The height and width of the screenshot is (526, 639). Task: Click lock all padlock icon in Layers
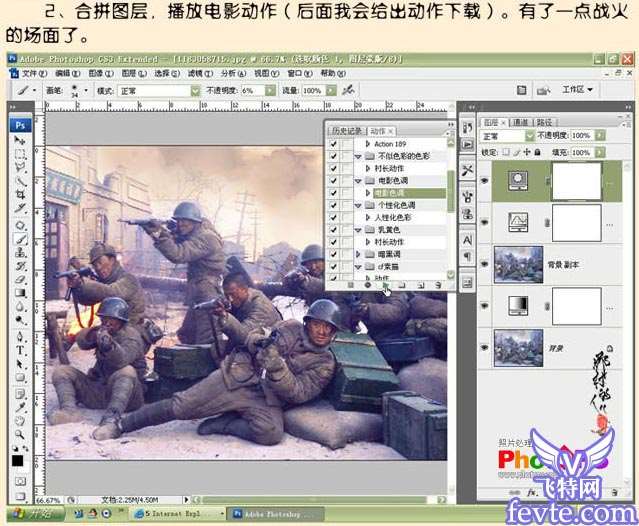(x=538, y=152)
